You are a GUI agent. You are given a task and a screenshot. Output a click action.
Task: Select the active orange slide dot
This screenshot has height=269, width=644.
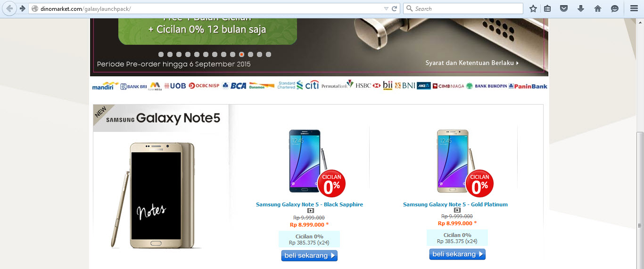[x=241, y=54]
